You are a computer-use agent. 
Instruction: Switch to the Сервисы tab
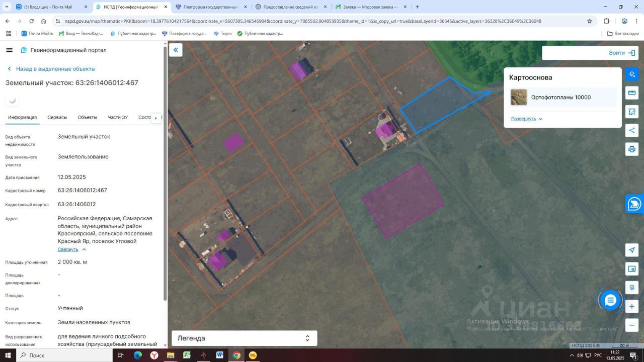tap(57, 117)
